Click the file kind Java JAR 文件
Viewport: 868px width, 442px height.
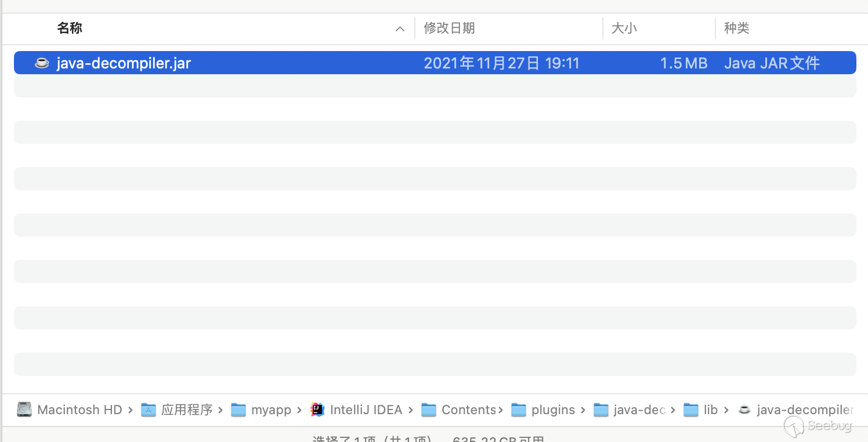click(772, 63)
